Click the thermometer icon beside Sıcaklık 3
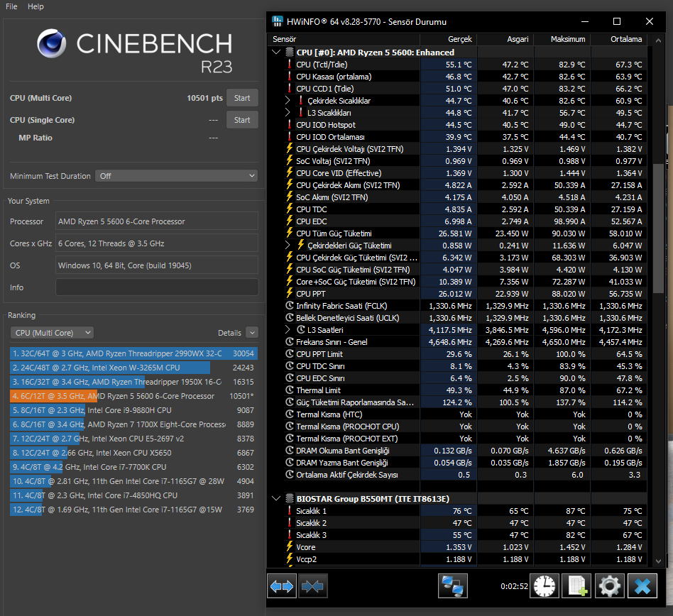 [x=290, y=535]
